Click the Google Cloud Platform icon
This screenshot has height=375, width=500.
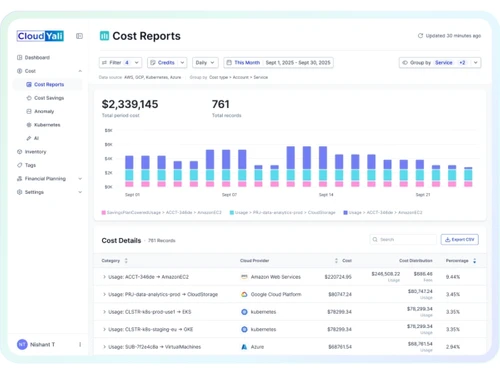(x=244, y=295)
